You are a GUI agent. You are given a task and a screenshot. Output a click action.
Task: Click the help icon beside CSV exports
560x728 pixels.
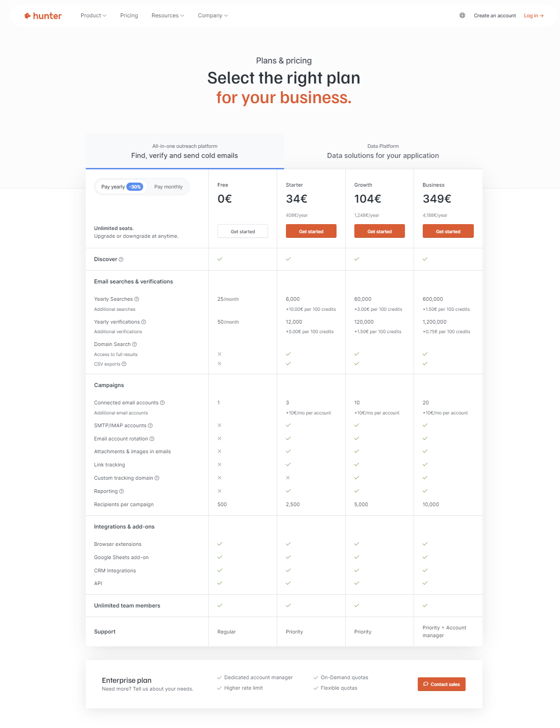click(124, 364)
